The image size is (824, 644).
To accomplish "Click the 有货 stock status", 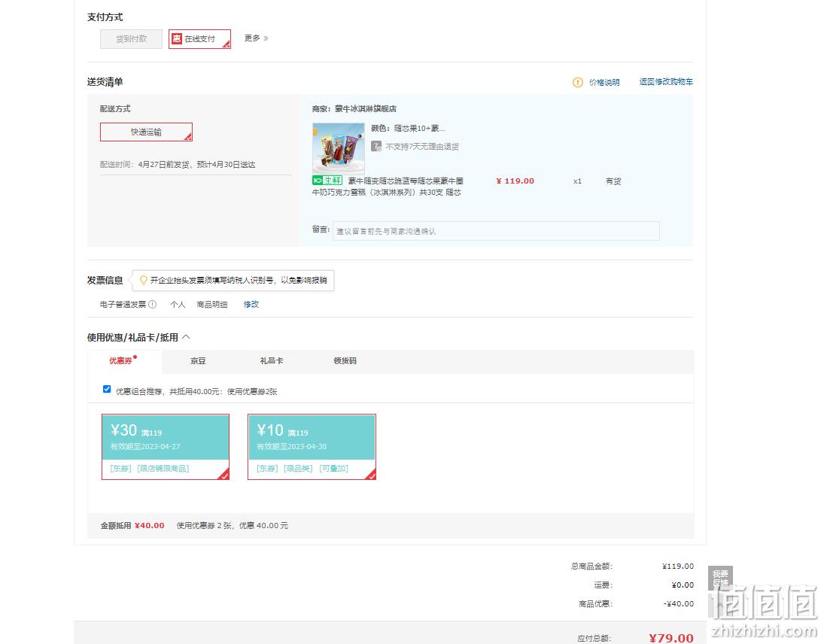I will [x=613, y=181].
